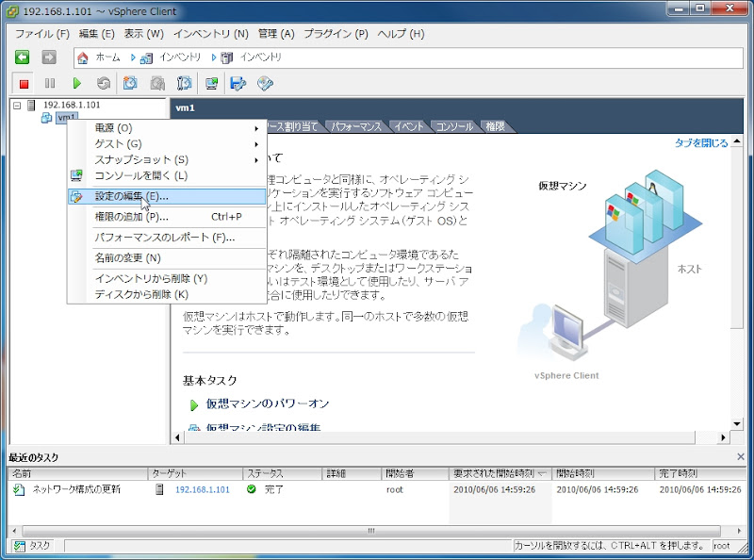754x560 pixels.
Task: Choose パフォーマンスのレポート (F)... entry
Action: click(167, 238)
